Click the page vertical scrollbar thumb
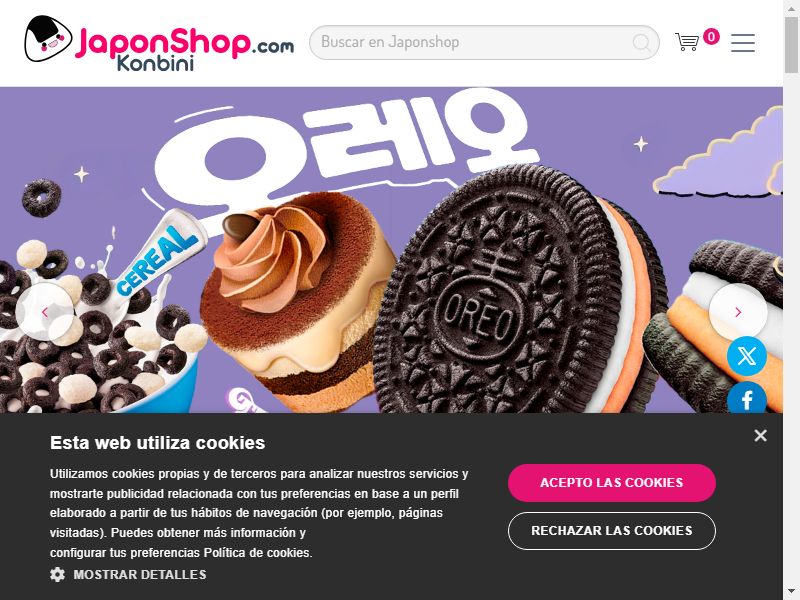The width and height of the screenshot is (800, 600). 791,45
